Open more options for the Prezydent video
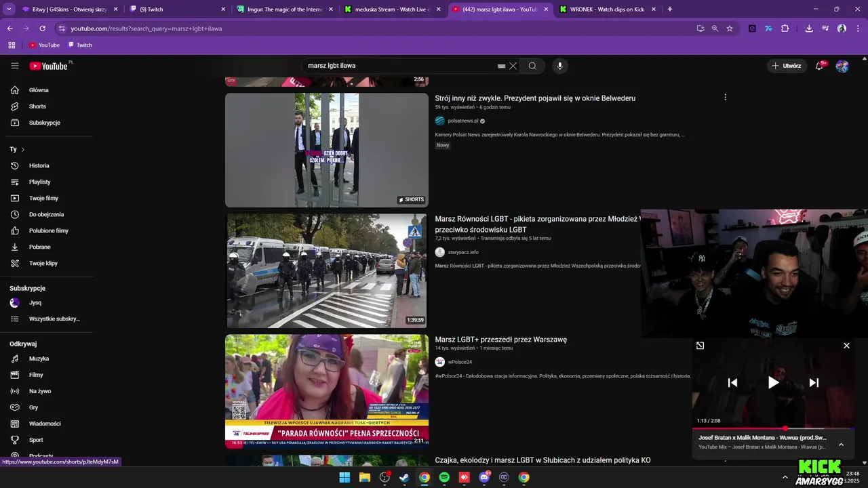 point(725,98)
